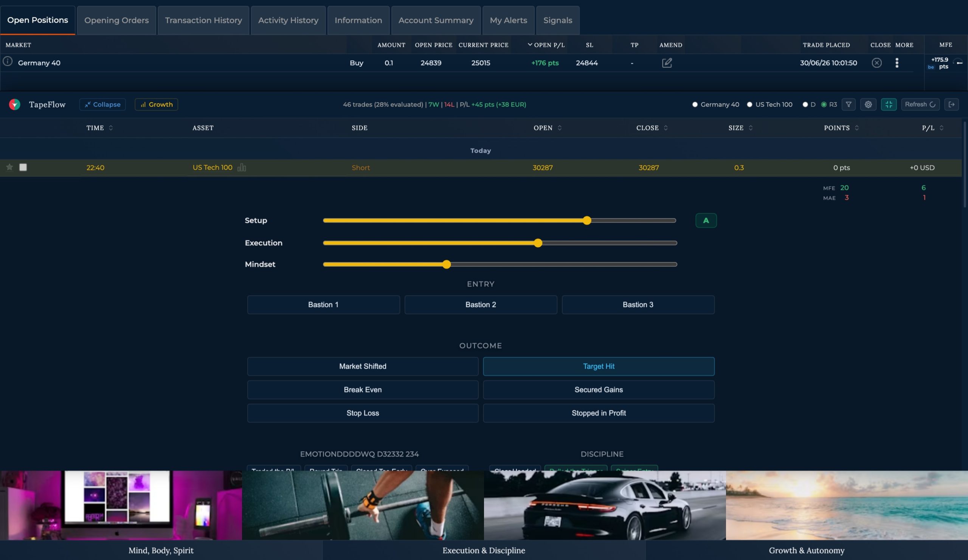Click the TapeFlow logo icon

pos(15,104)
